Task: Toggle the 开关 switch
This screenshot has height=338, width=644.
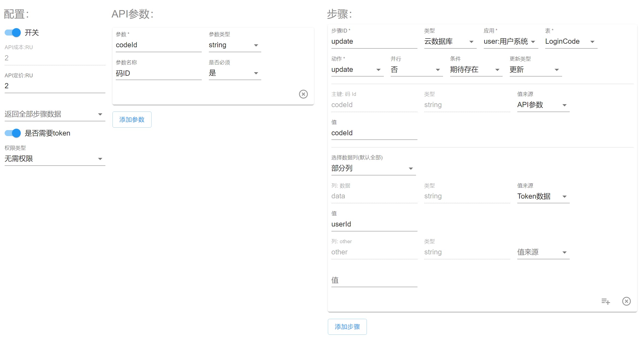Action: [13, 33]
